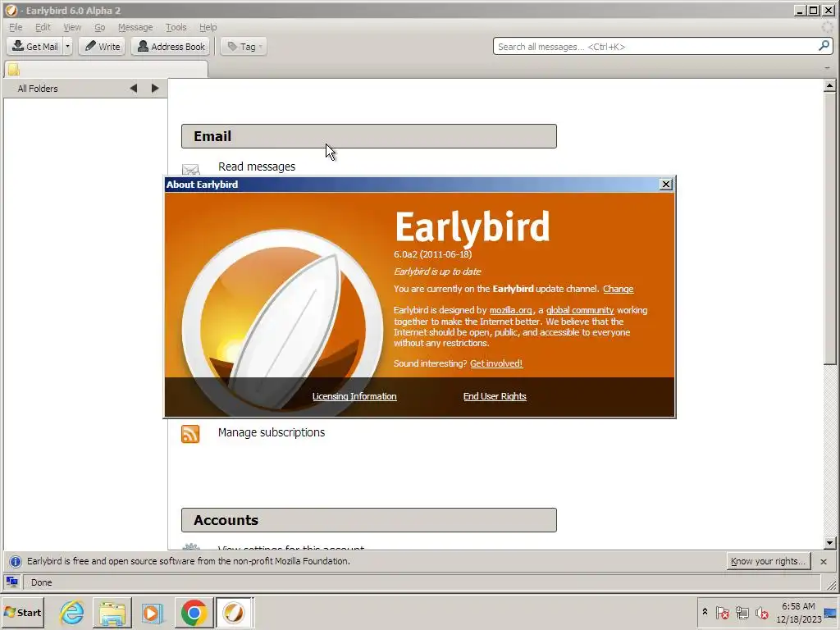Click the envelope icon beside Read messages
Viewport: 840px width, 630px height.
coord(190,169)
